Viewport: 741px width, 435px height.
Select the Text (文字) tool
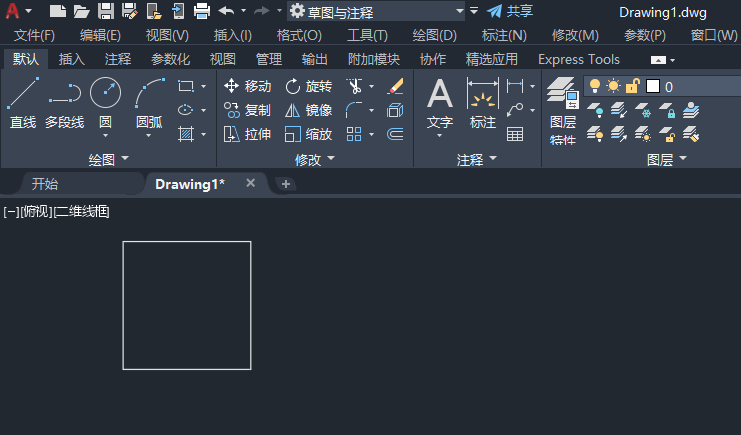440,103
